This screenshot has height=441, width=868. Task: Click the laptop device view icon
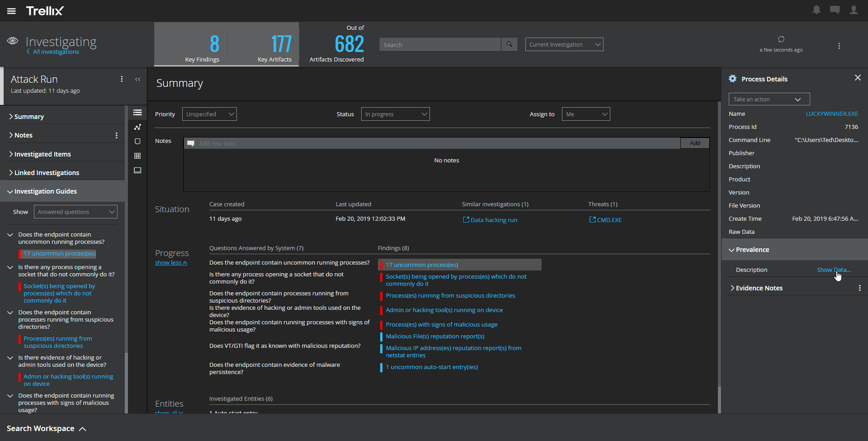pos(137,171)
